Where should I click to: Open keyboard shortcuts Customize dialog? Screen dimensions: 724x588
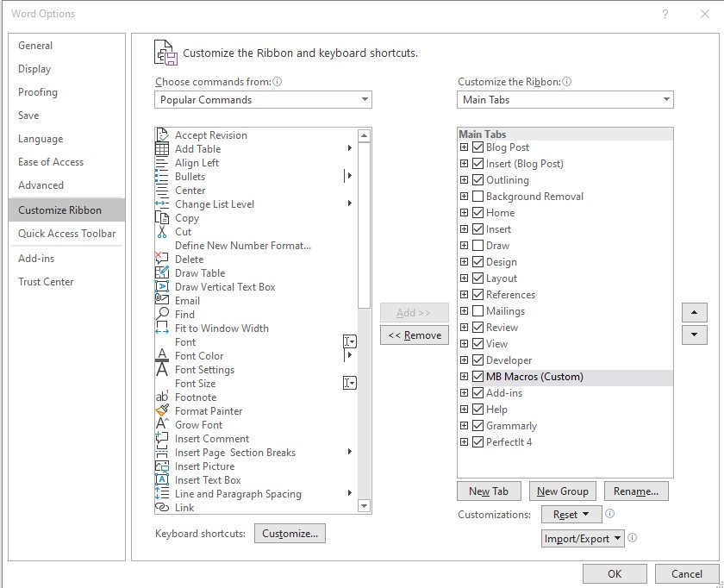[290, 533]
